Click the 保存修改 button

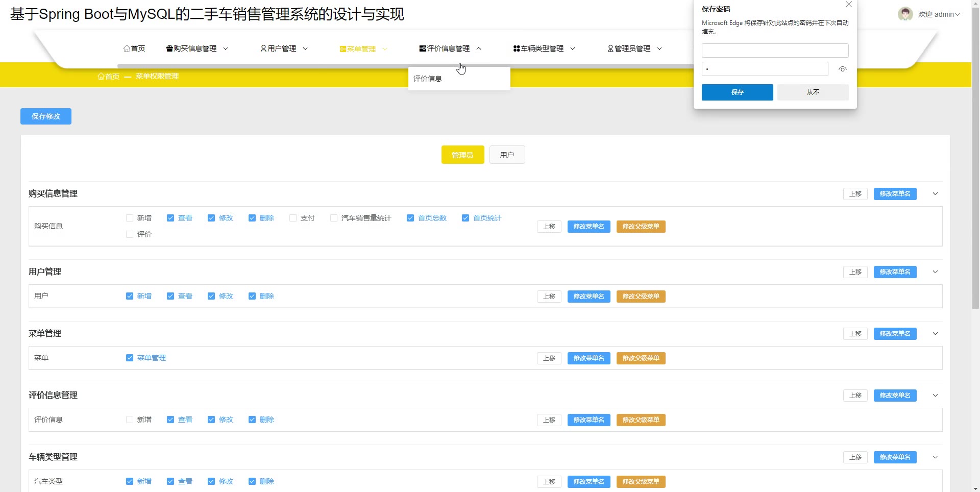(46, 116)
